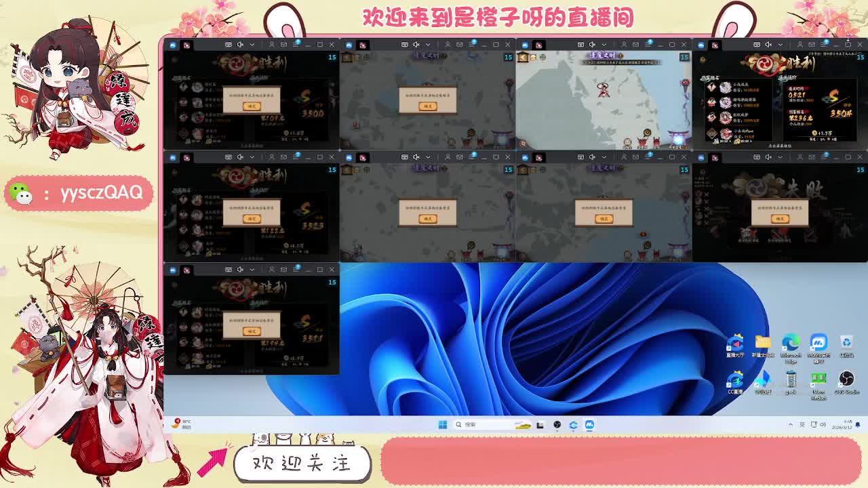Toggle mute in middle row third emulator

tap(593, 157)
